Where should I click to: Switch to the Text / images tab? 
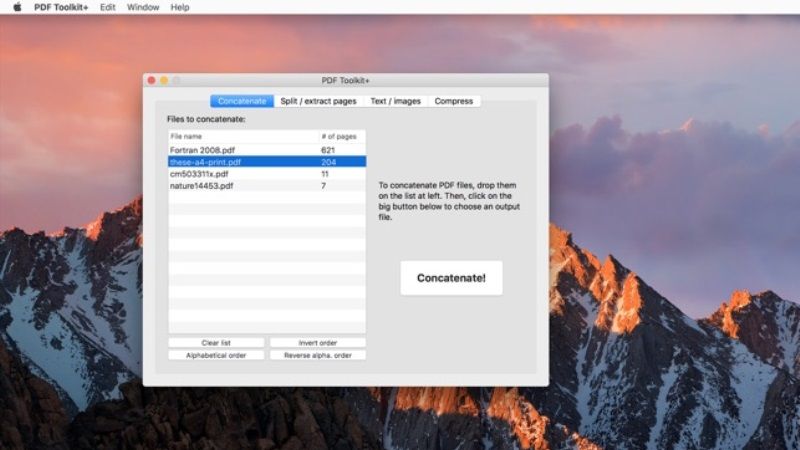(395, 101)
